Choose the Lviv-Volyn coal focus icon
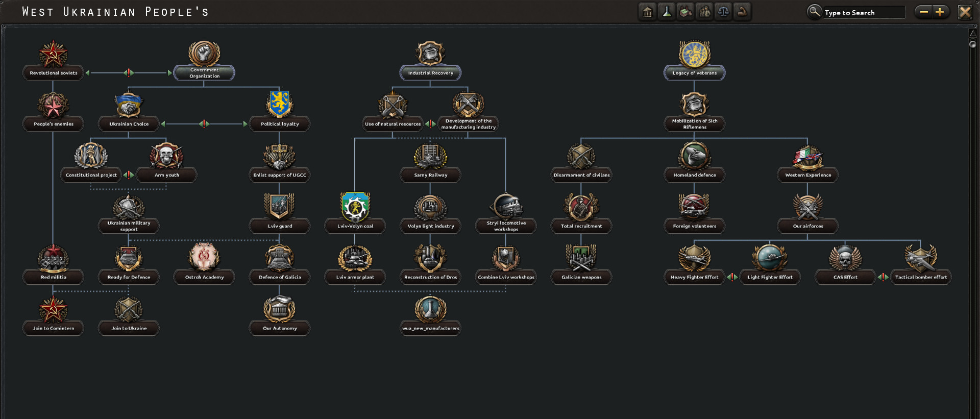The image size is (980, 419). pyautogui.click(x=355, y=207)
